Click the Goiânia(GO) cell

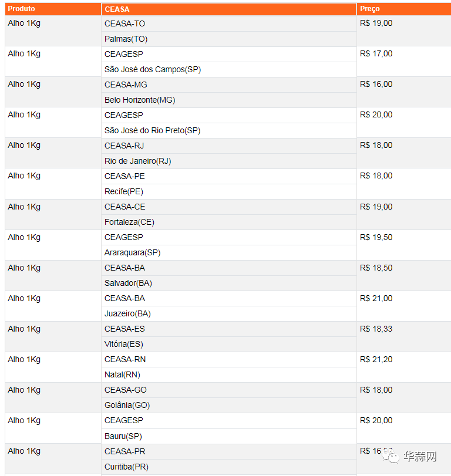tap(229, 405)
